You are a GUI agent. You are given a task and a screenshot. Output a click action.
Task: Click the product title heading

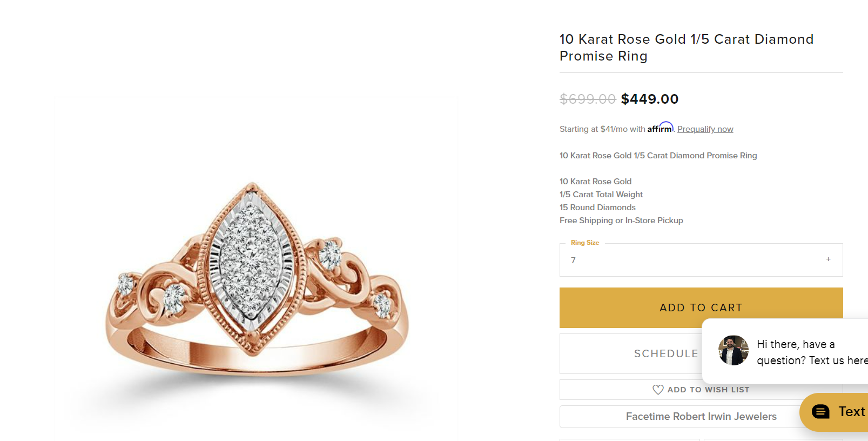coord(686,48)
